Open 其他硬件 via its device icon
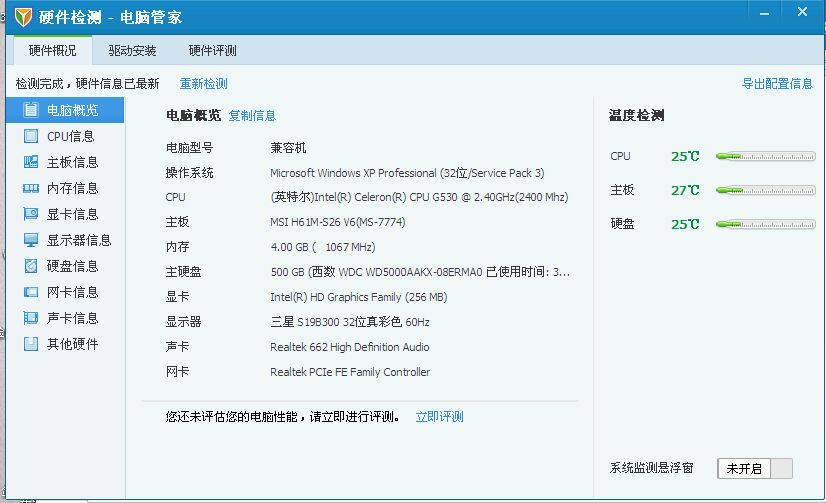 coord(31,344)
